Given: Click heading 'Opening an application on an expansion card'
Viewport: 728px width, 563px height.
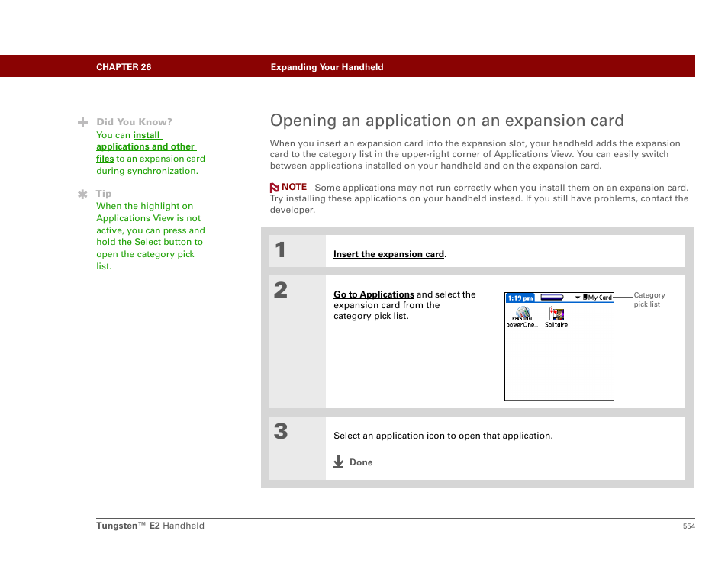Looking at the screenshot, I should [x=446, y=121].
